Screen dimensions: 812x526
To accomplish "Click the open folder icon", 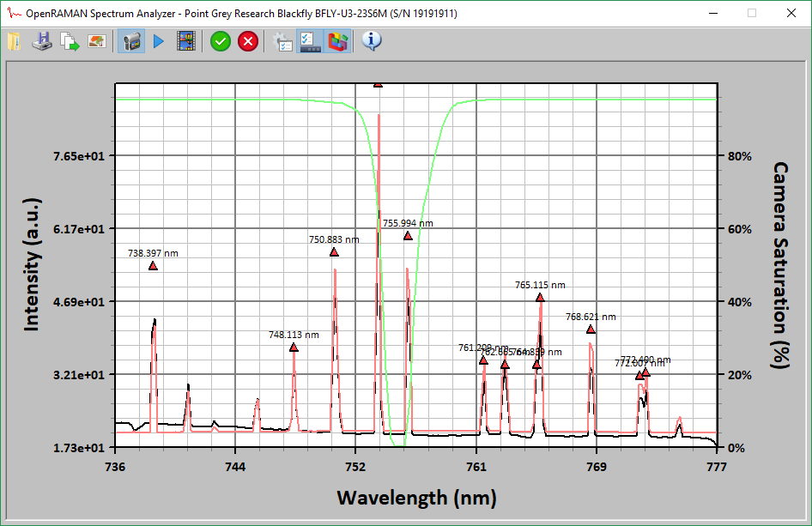I will (14, 41).
